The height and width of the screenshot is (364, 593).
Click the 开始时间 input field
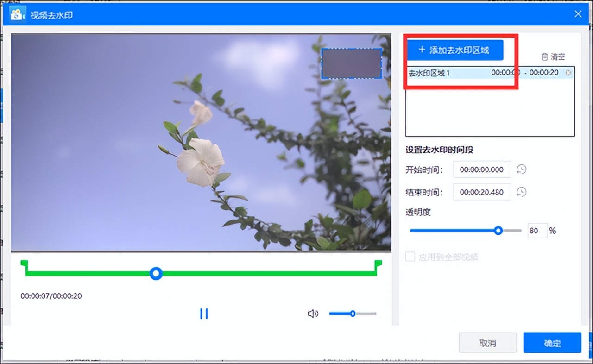[482, 169]
